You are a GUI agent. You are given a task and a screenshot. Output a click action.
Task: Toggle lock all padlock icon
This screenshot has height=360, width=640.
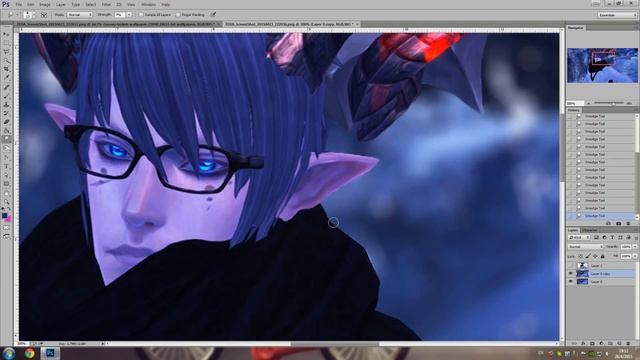click(602, 256)
